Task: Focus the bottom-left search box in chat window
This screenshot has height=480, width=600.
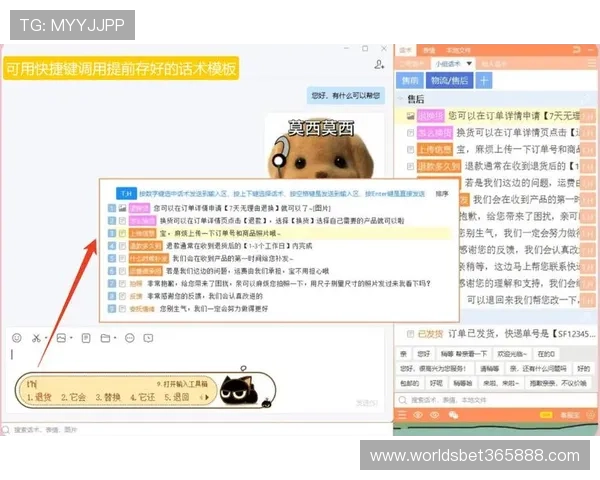Action: tap(195, 429)
